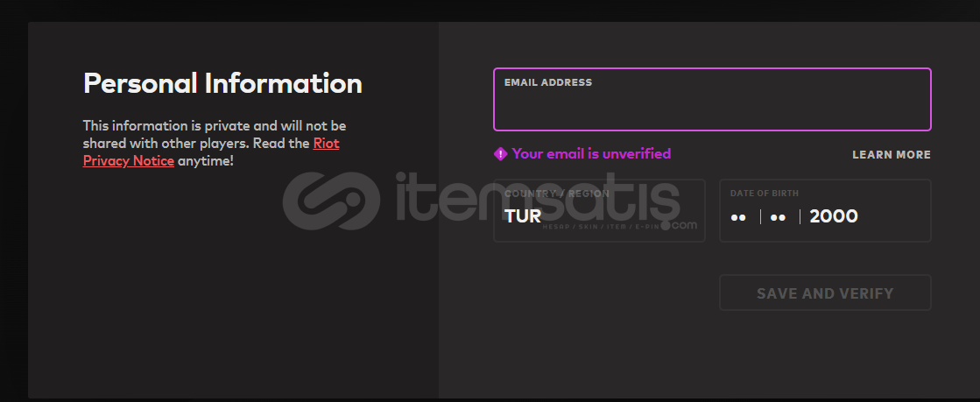The width and height of the screenshot is (980, 402).
Task: Click the Personal Information heading
Action: click(222, 84)
